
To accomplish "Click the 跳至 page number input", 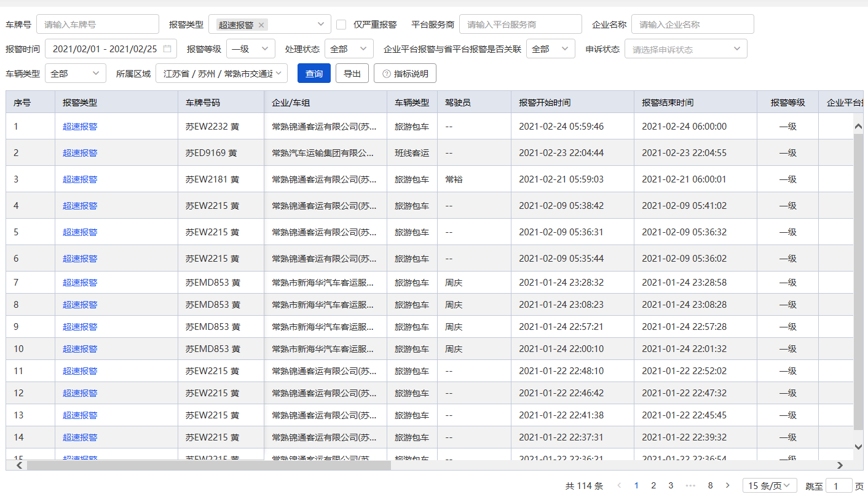I will click(x=839, y=486).
